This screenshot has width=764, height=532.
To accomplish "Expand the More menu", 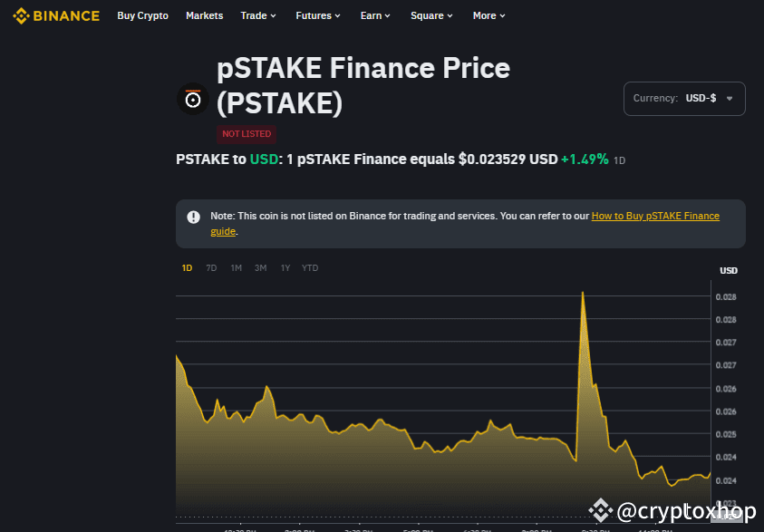I will (488, 15).
